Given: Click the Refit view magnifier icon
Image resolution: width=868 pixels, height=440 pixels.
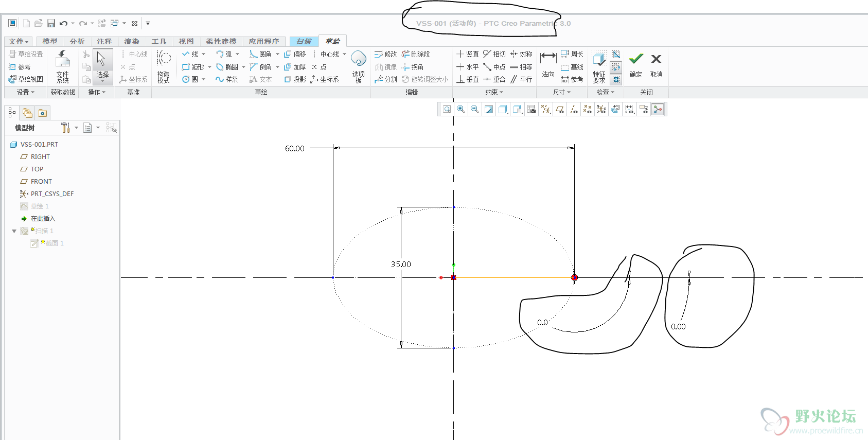Looking at the screenshot, I should (447, 109).
